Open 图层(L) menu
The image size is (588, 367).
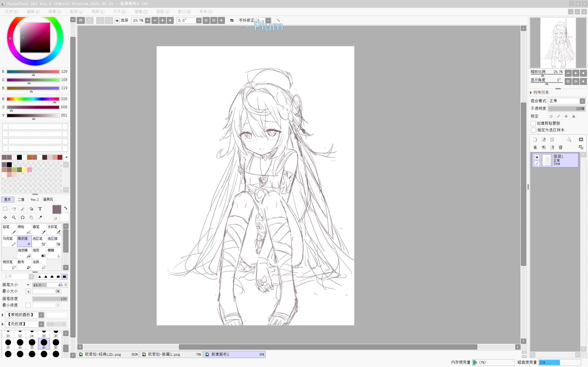tap(76, 12)
